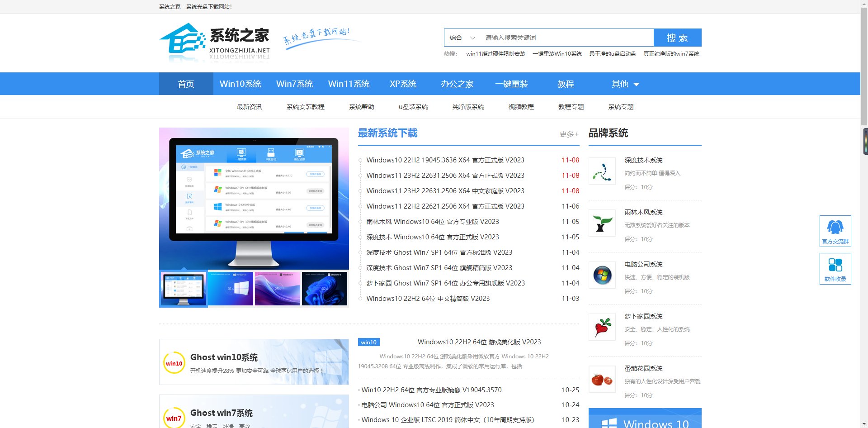Open u盘装系统 sub-navigation link
Viewport: 868px width, 428px height.
[x=413, y=107]
